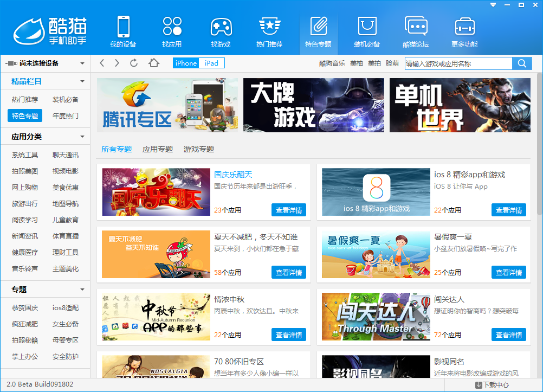The width and height of the screenshot is (543, 392).
Task: Open the 单机世界 banner
Action: pyautogui.click(x=460, y=105)
